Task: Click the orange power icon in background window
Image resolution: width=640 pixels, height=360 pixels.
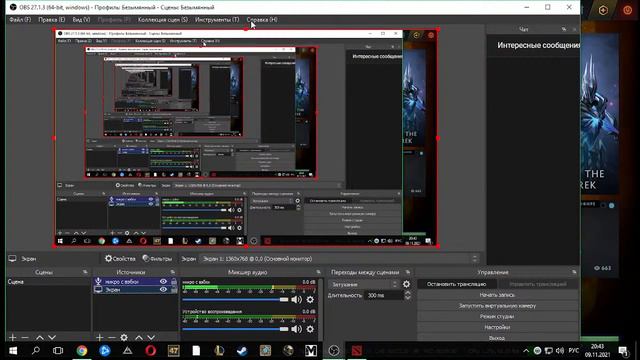Action: click(x=627, y=10)
